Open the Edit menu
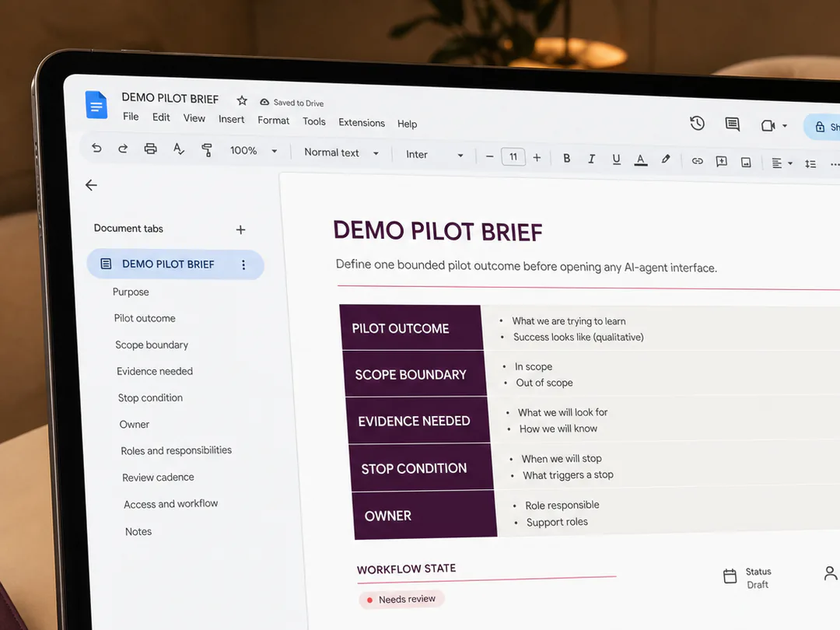This screenshot has height=630, width=840. point(161,117)
